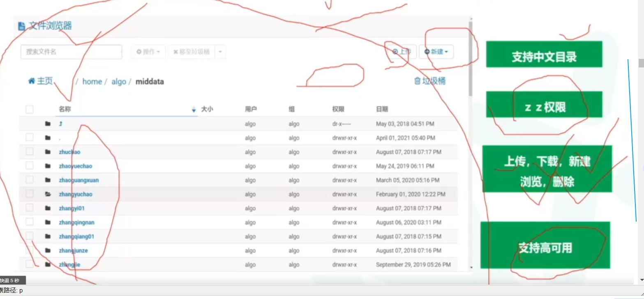Navigate to the home breadcrumb
Image resolution: width=644 pixels, height=299 pixels.
(x=92, y=81)
